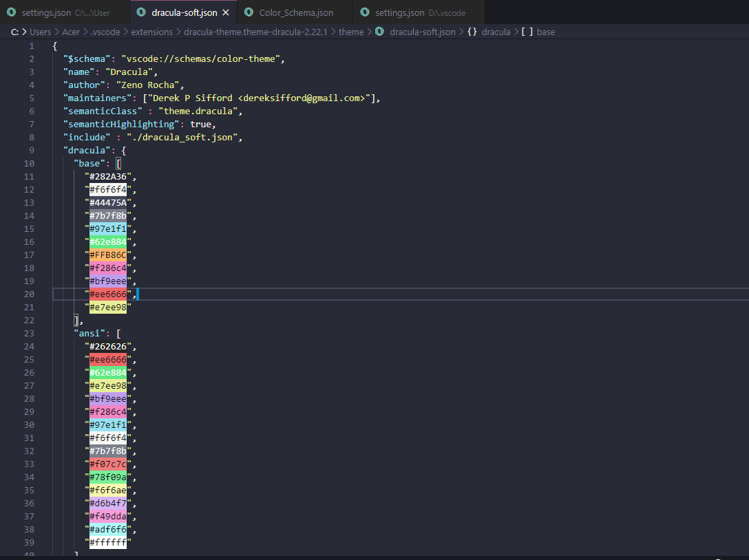Image resolution: width=749 pixels, height=560 pixels.
Task: Click color #7b7f8b on line 14
Action: (108, 216)
